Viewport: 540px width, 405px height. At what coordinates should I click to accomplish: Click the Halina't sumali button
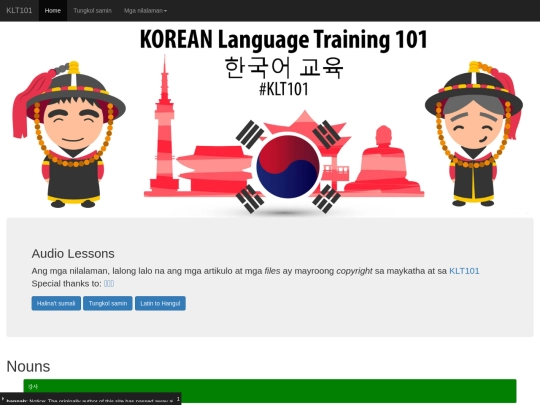(56, 303)
